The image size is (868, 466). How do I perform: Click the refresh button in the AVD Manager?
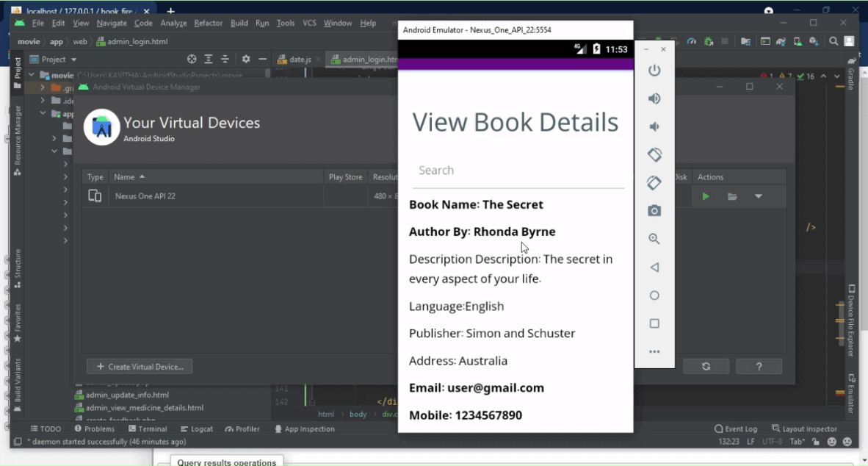pyautogui.click(x=706, y=366)
